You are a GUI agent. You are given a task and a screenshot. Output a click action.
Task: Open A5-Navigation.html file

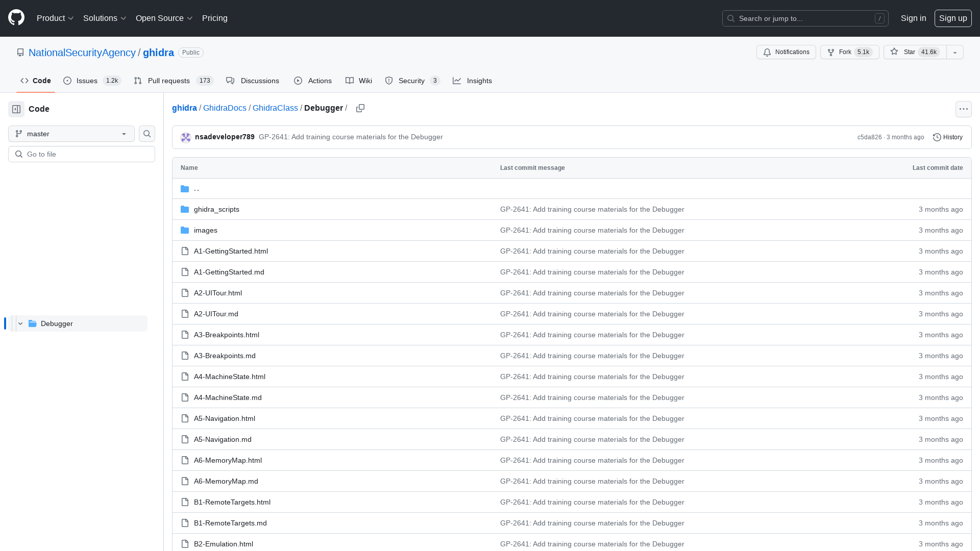point(225,419)
